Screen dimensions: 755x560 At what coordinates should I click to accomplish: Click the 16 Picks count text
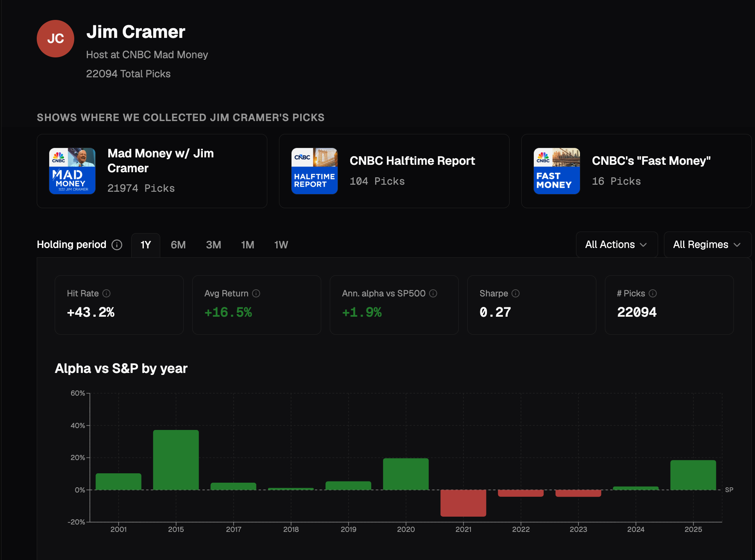point(616,181)
